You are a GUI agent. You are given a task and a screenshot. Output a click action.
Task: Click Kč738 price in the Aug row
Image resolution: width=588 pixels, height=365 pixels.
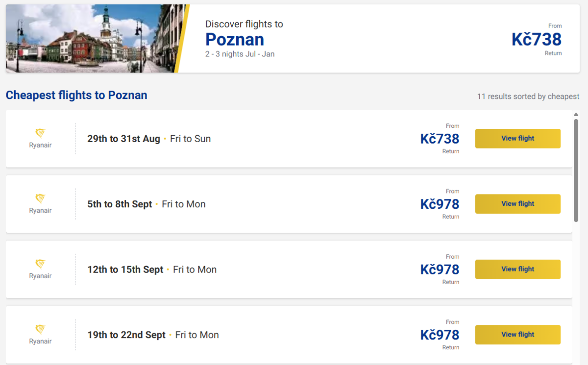[440, 139]
